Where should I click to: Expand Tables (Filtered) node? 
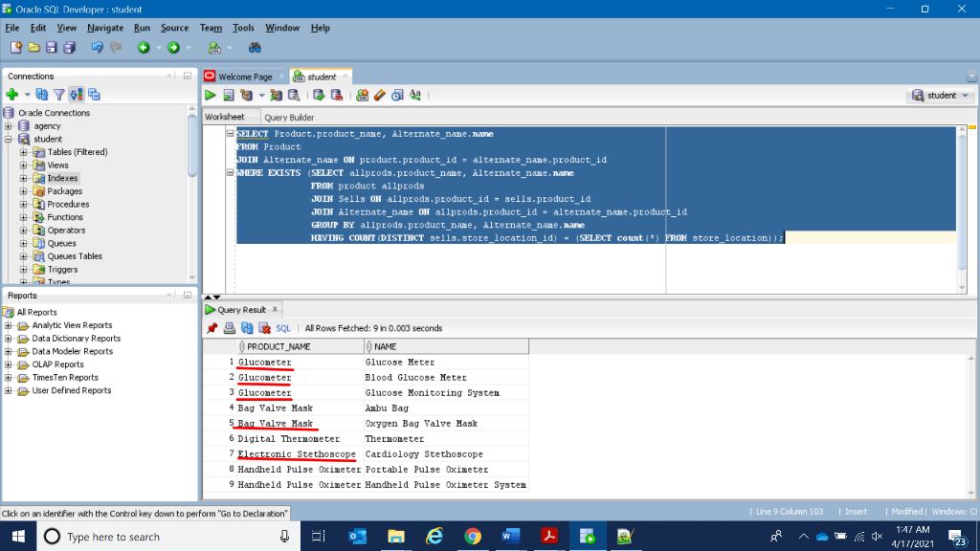pyautogui.click(x=23, y=152)
